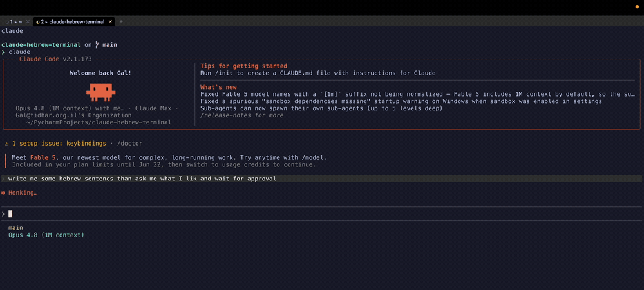Click into the empty prompt input line
The width and height of the screenshot is (644, 290).
(322, 213)
